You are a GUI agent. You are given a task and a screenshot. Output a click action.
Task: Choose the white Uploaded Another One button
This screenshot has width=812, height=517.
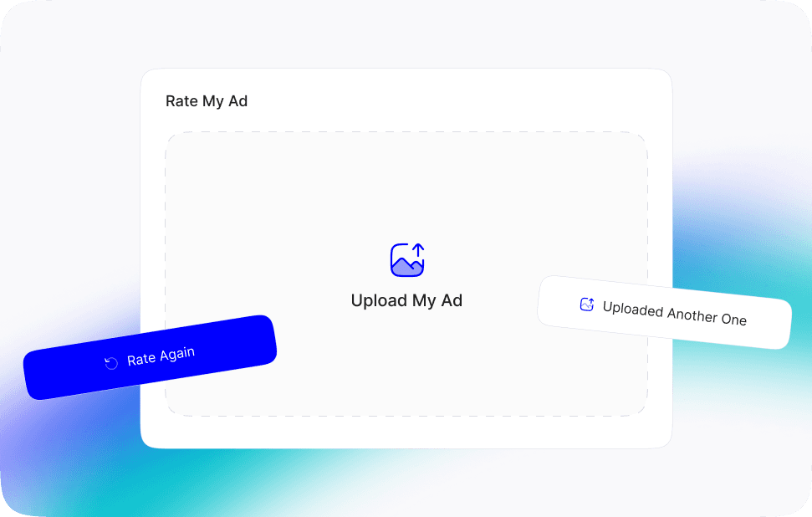[665, 312]
